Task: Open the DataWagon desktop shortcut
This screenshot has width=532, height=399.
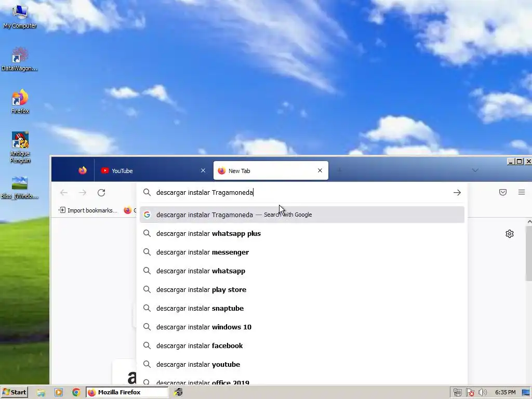Action: [x=20, y=59]
